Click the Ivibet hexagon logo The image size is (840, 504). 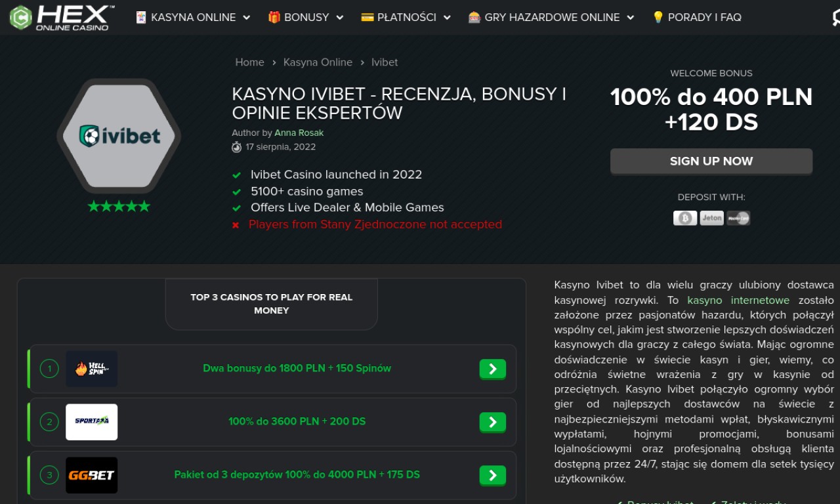tap(119, 136)
